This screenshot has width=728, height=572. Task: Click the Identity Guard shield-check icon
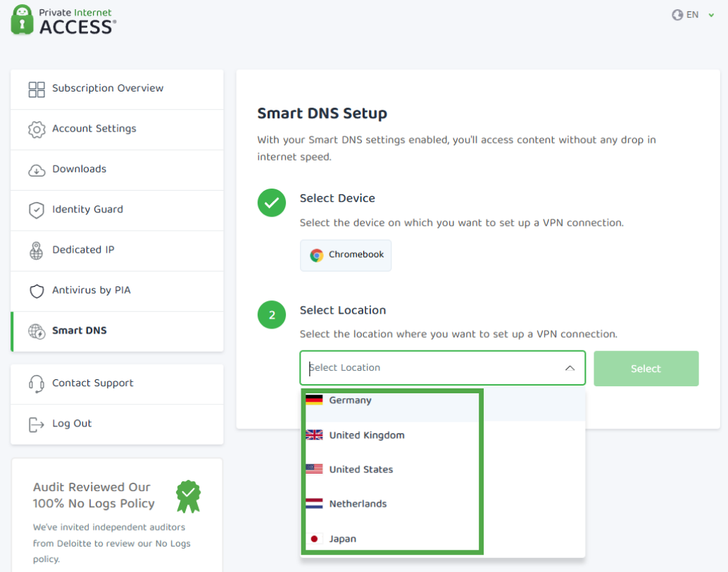37,210
